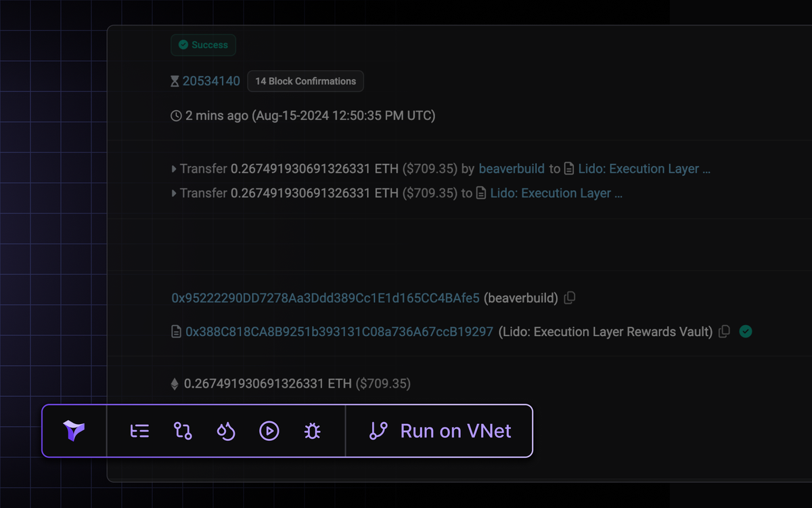
Task: Copy the Lido Rewards Vault address
Action: click(x=724, y=332)
